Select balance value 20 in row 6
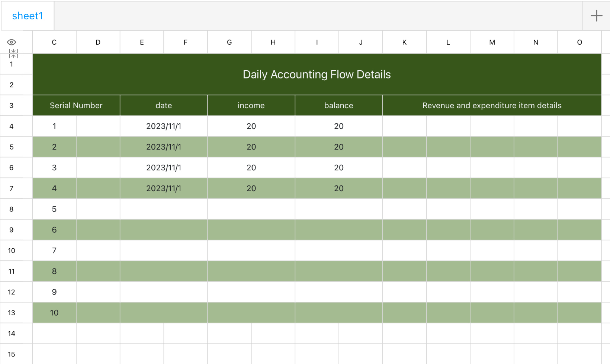Image resolution: width=610 pixels, height=364 pixels. [339, 168]
